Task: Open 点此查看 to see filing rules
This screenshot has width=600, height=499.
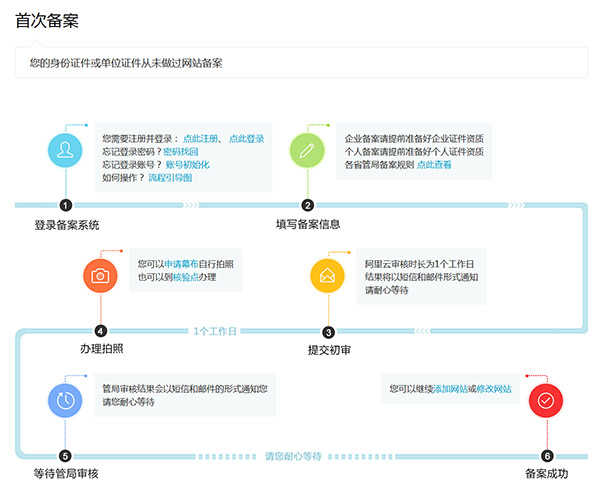Action: click(x=434, y=164)
